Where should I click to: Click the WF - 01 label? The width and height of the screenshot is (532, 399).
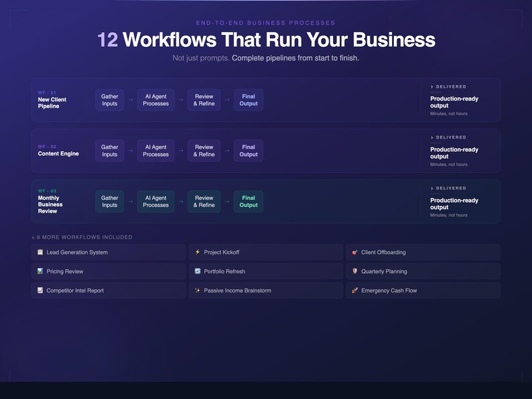(47, 92)
